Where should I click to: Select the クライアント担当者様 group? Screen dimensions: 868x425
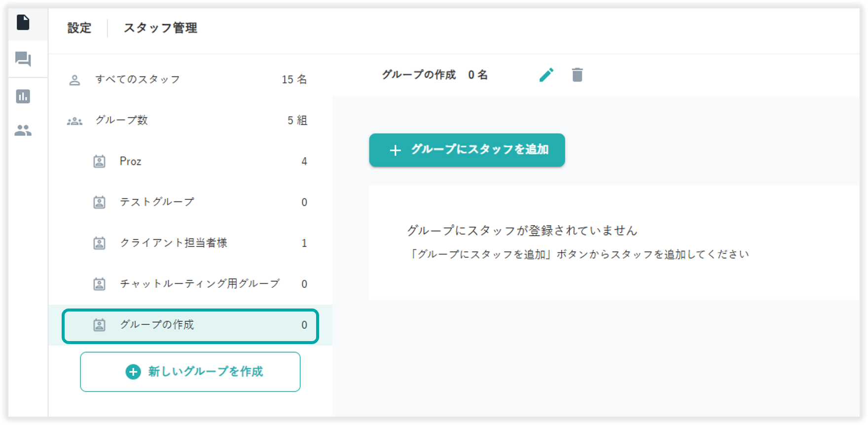point(197,243)
